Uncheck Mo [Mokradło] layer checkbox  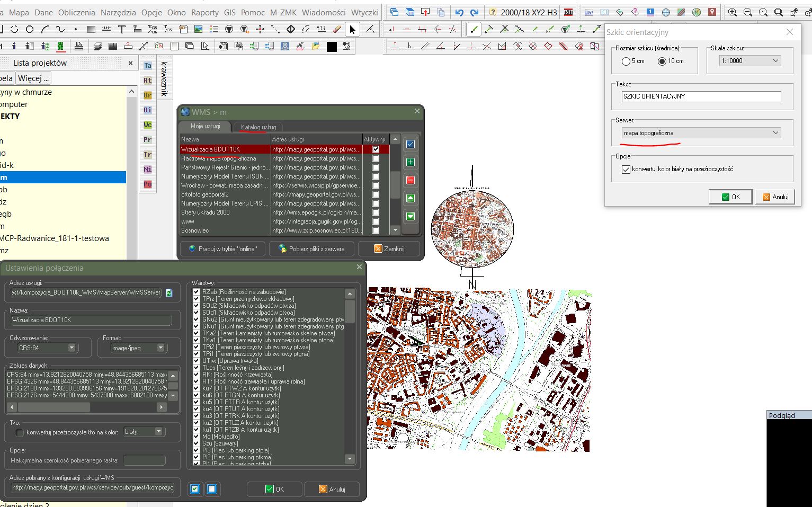click(x=197, y=437)
